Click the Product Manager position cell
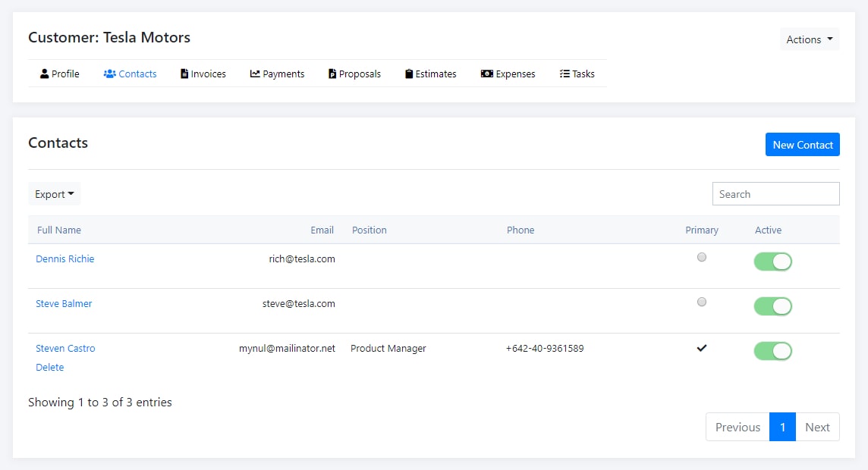 pos(388,349)
